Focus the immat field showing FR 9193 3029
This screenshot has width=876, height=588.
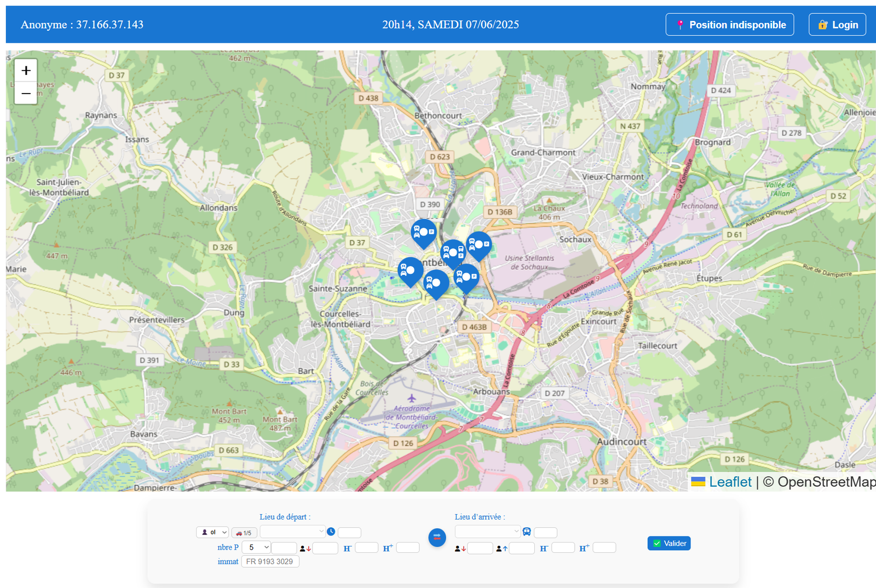(x=270, y=561)
